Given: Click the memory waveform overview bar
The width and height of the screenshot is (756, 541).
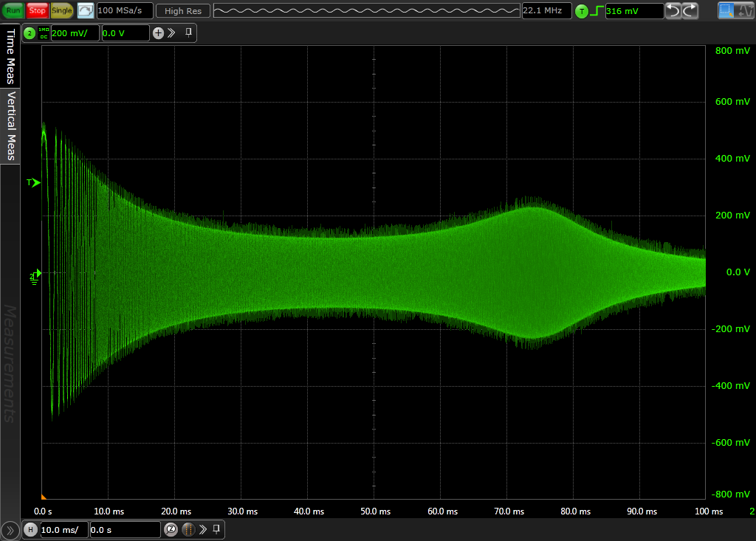Looking at the screenshot, I should pos(366,10).
